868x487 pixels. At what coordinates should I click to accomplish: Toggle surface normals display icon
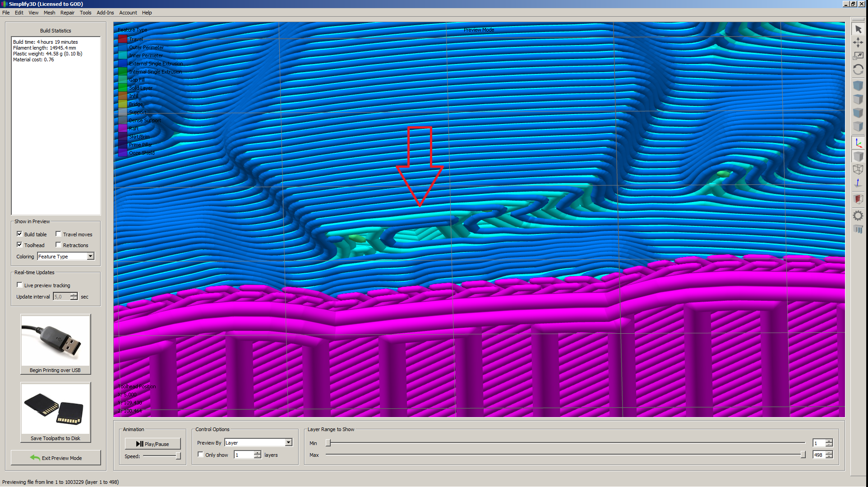click(858, 183)
